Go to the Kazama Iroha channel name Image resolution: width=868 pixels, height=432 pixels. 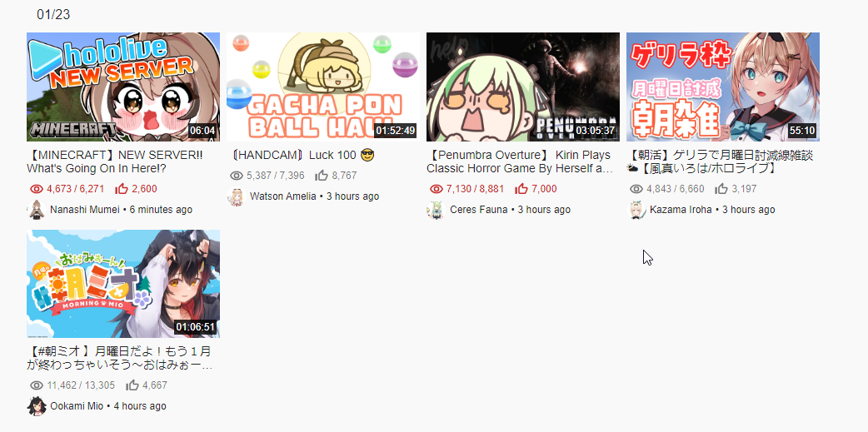681,210
